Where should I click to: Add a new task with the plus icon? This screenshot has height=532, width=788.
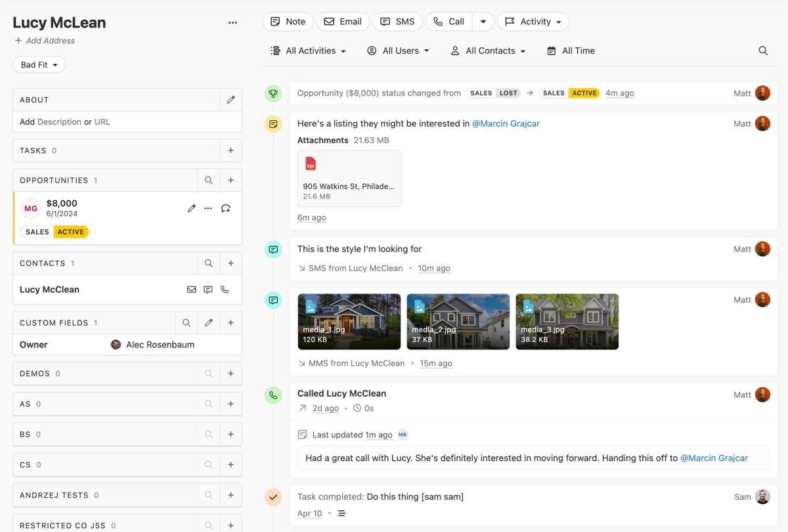pos(230,150)
